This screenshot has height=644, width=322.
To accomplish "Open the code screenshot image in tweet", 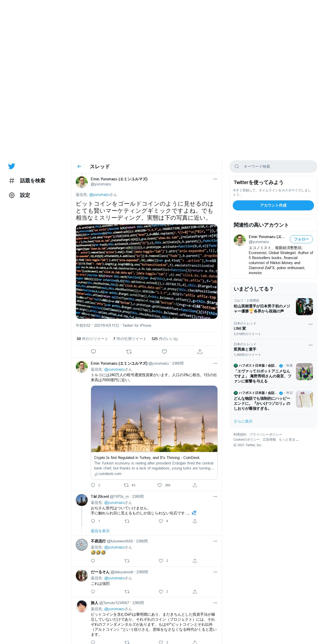I will click(x=147, y=272).
